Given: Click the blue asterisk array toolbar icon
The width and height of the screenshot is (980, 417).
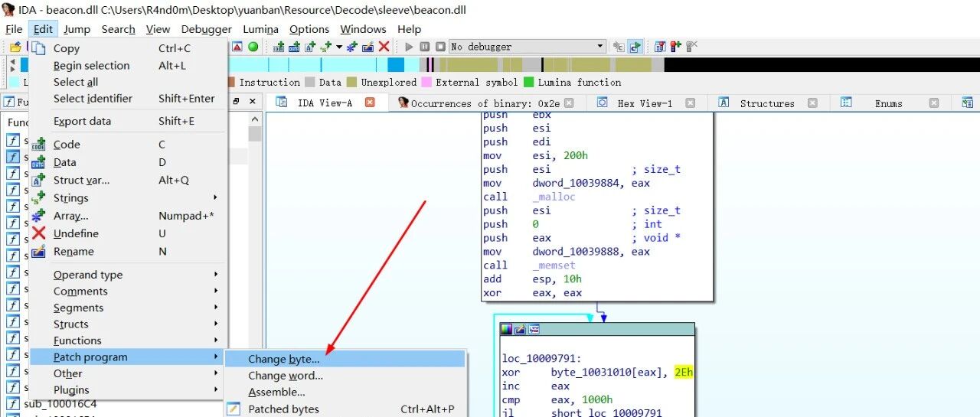Looking at the screenshot, I should [351, 47].
